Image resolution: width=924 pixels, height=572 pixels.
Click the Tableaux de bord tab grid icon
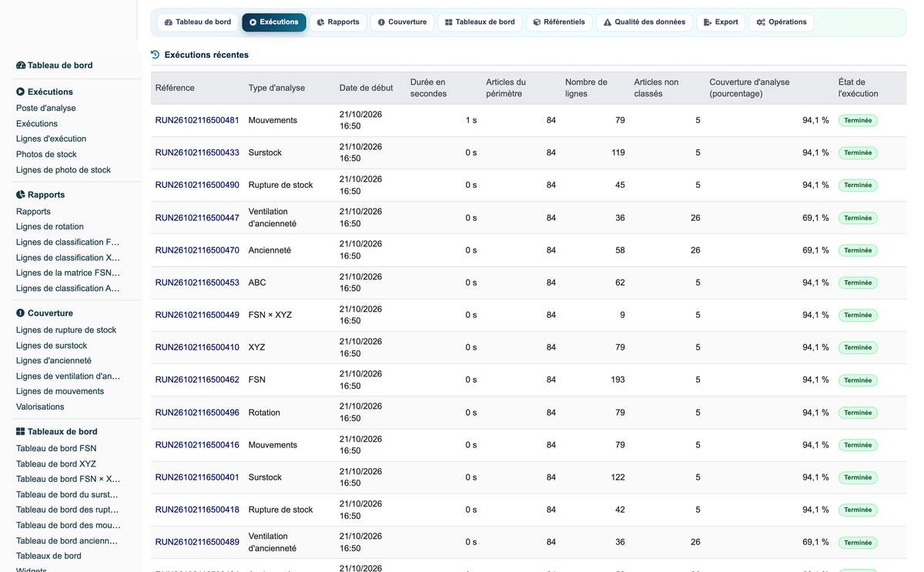pyautogui.click(x=449, y=22)
